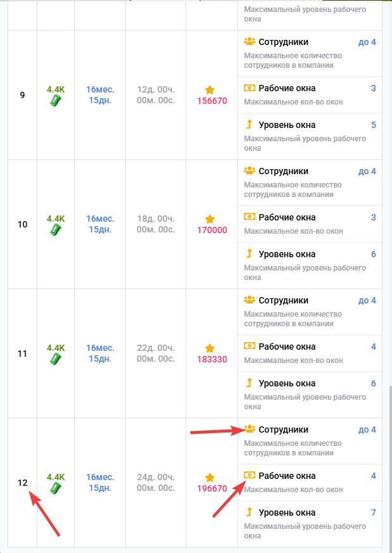Click the 'до 4' employees value in row 11
Image resolution: width=392 pixels, height=553 pixels.
(x=367, y=300)
